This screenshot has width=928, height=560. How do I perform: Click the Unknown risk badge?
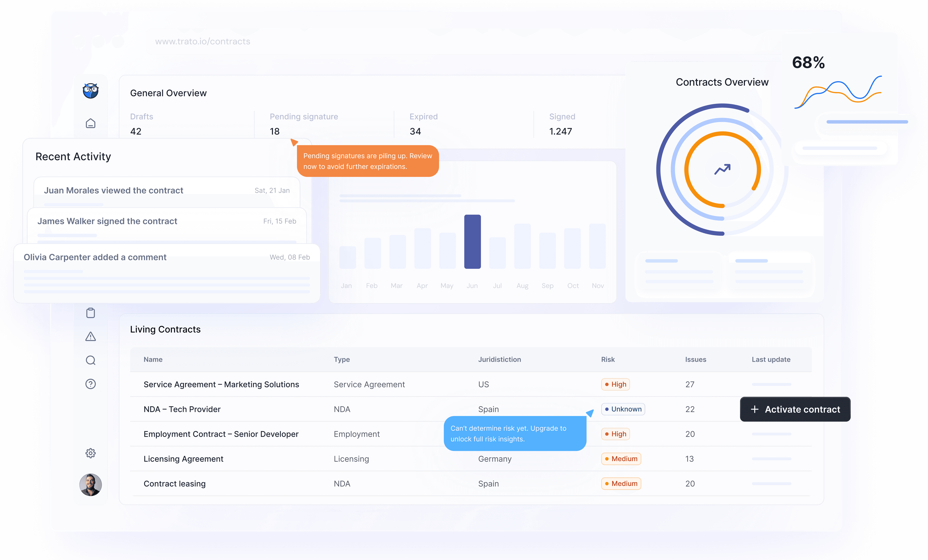(623, 409)
